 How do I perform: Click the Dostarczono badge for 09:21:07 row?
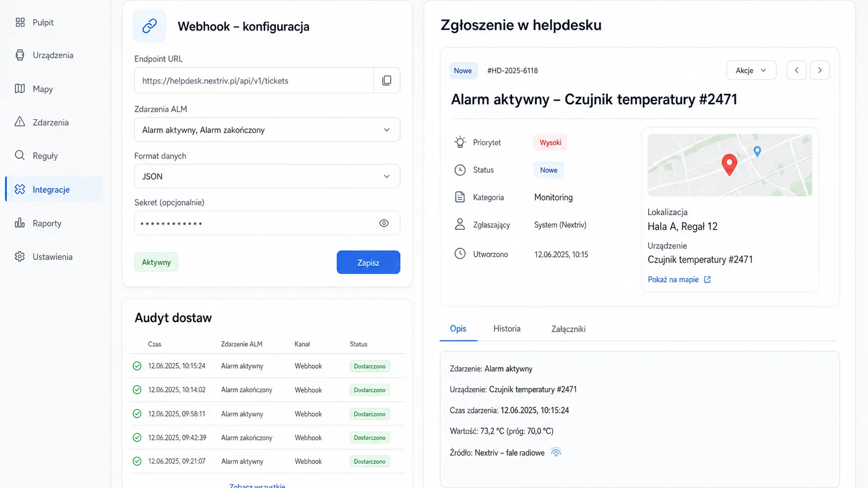tap(370, 461)
